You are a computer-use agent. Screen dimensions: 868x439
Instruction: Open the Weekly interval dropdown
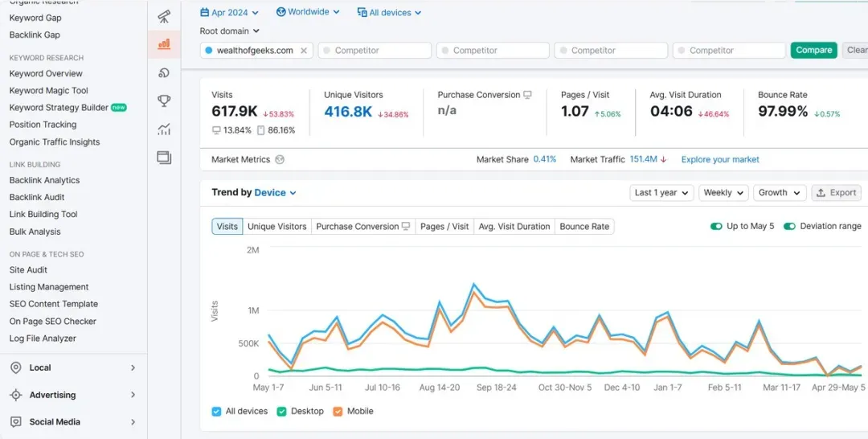pyautogui.click(x=723, y=193)
